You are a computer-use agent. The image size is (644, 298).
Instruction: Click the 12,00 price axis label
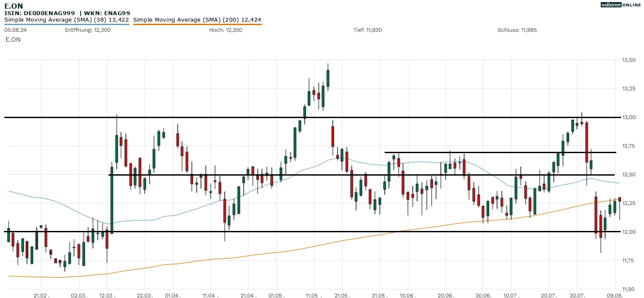pos(628,232)
